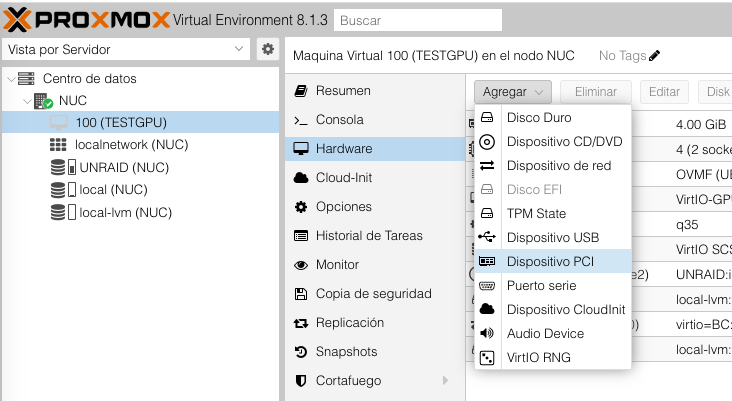Click the Editar button
The image size is (732, 401).
(x=664, y=91)
